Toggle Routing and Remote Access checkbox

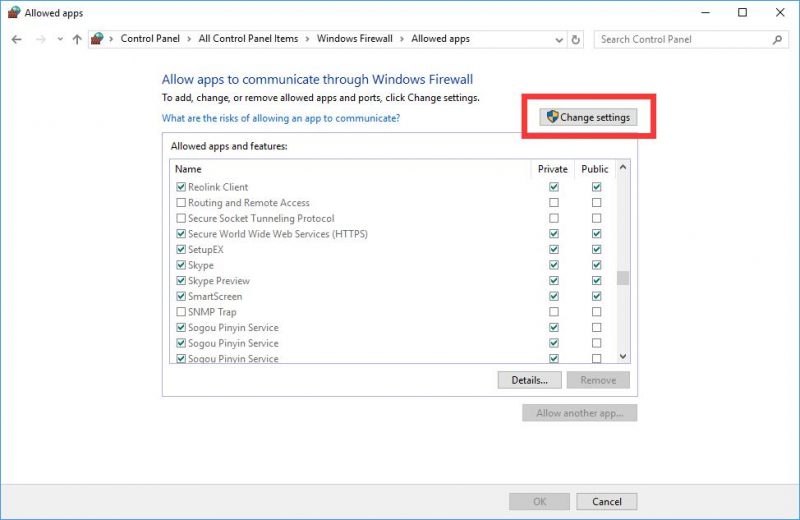click(x=181, y=203)
